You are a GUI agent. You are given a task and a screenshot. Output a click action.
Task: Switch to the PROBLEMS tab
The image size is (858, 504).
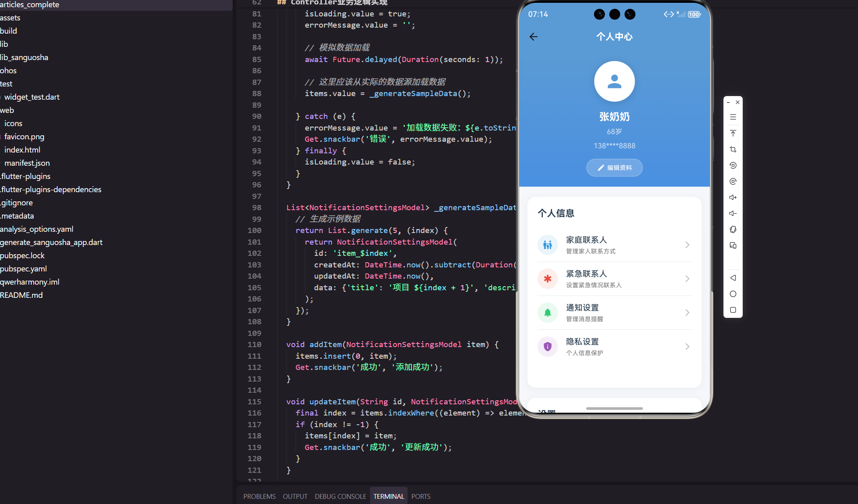tap(259, 496)
